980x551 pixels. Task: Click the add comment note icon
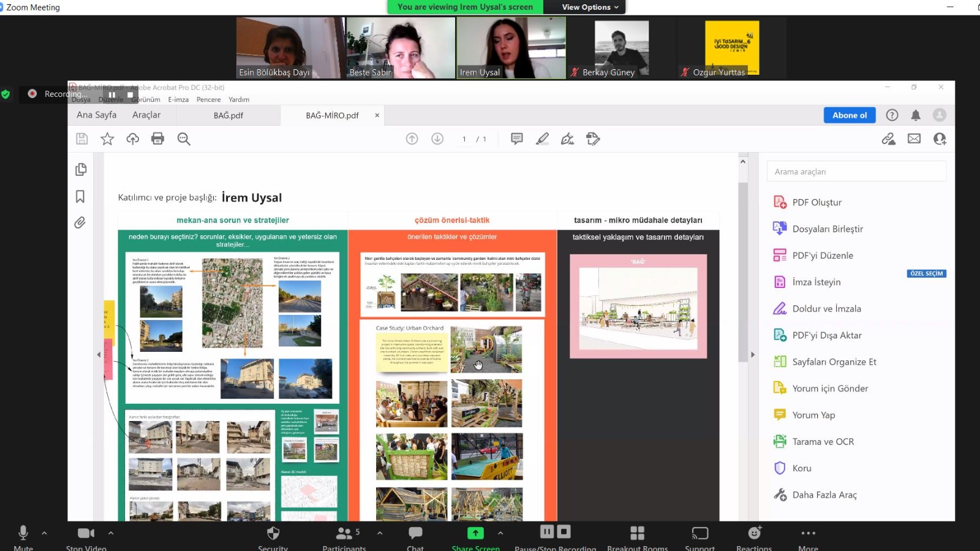[516, 139]
